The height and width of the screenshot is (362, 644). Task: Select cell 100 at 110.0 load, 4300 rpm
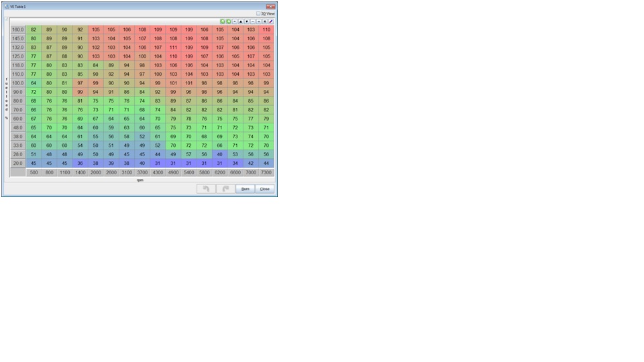click(158, 74)
